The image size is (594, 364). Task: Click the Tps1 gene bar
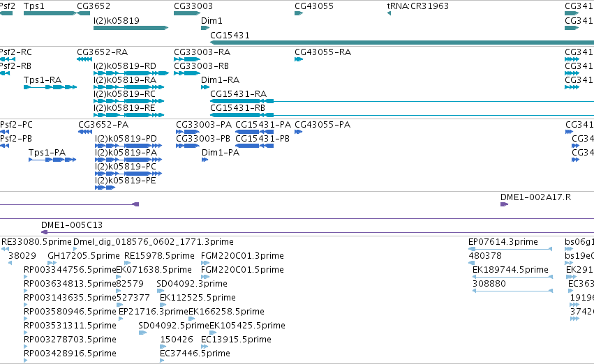pos(50,13)
